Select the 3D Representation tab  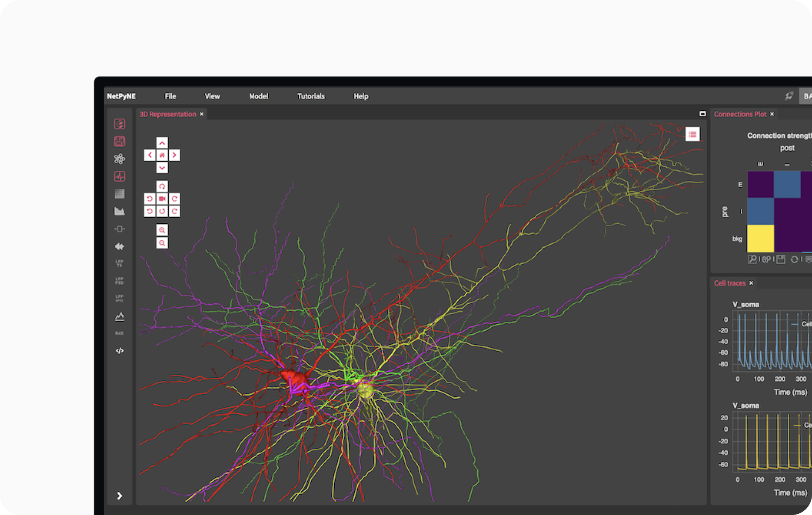pos(168,114)
